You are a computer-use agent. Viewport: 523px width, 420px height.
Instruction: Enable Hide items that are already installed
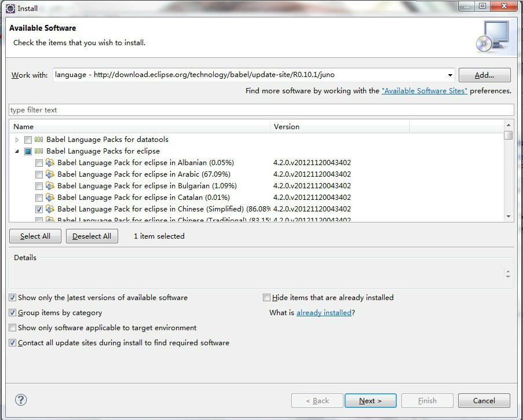pos(266,298)
